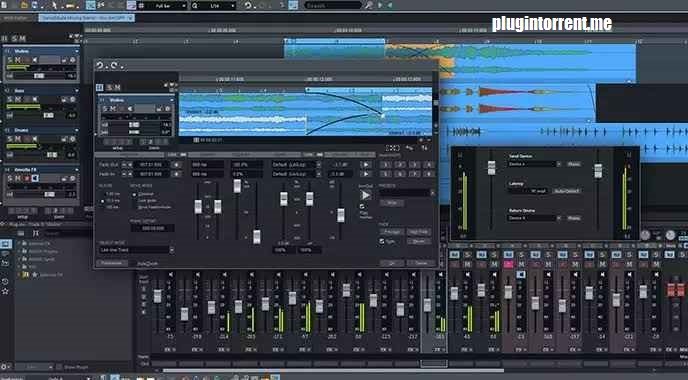Click the button beside Return Device dropdown
Image resolution: width=688 pixels, height=380 pixels.
(574, 218)
